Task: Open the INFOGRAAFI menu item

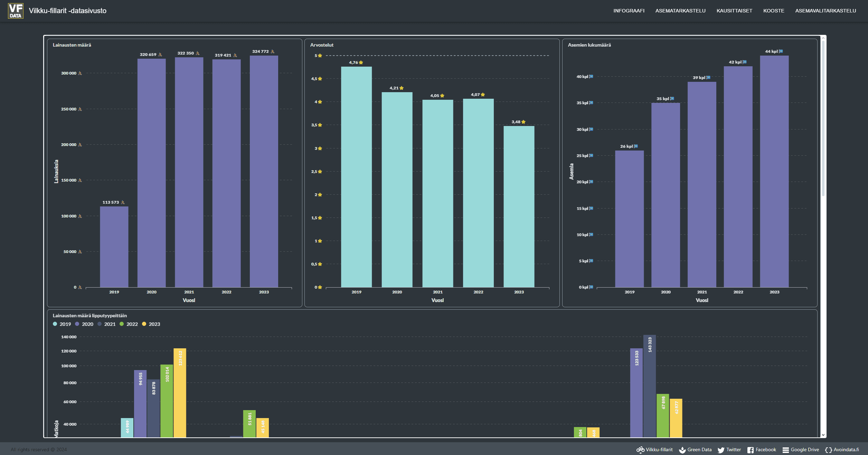Action: (x=629, y=11)
